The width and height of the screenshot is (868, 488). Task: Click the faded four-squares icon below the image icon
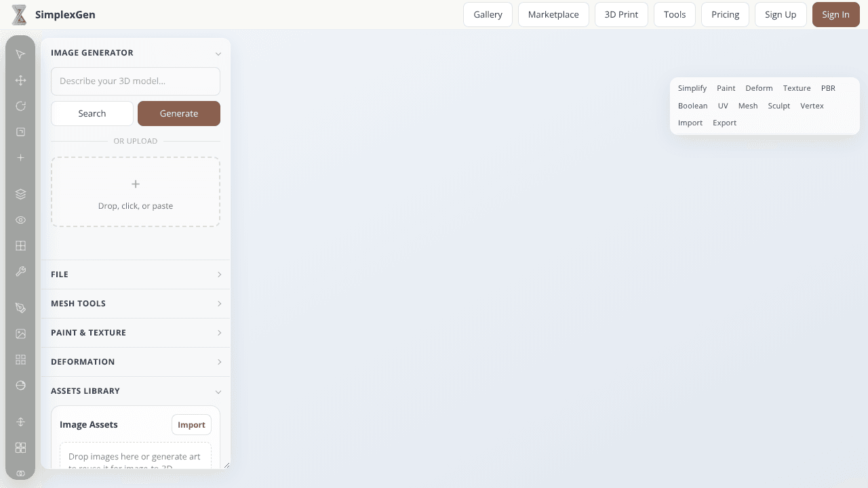(x=20, y=360)
